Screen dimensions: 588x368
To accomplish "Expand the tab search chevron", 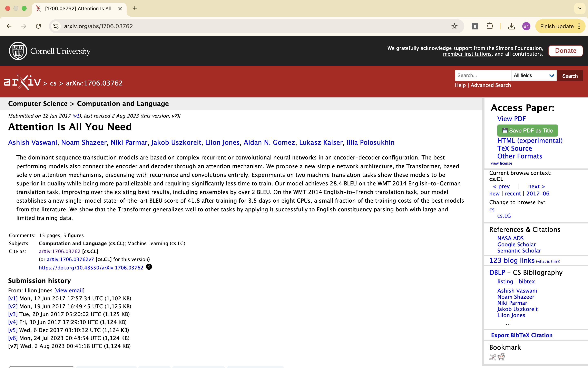I will click(580, 9).
